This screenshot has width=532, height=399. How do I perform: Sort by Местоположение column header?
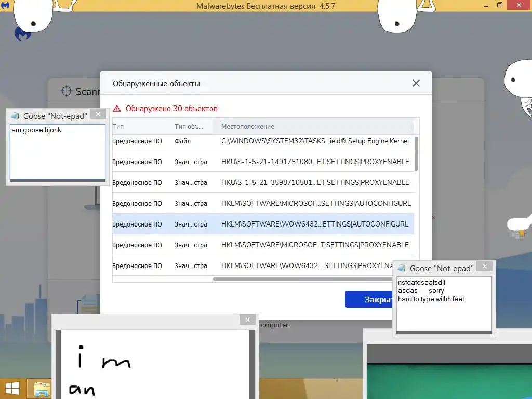tap(248, 127)
